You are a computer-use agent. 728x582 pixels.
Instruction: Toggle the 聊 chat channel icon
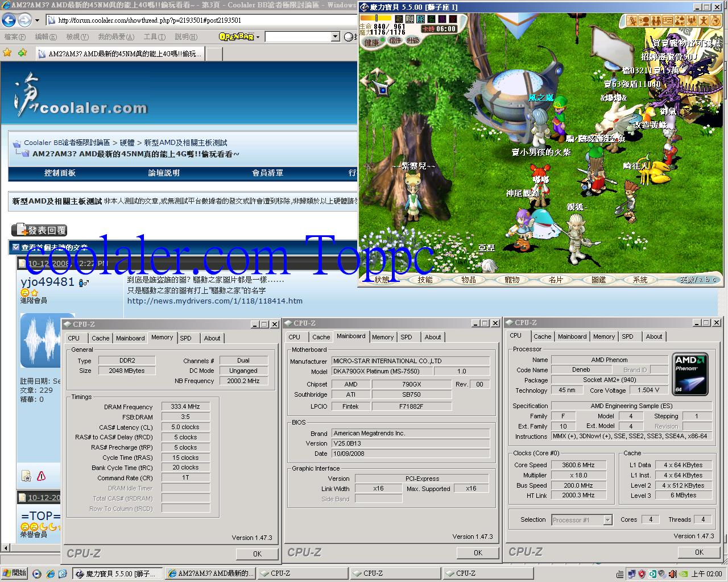[411, 19]
